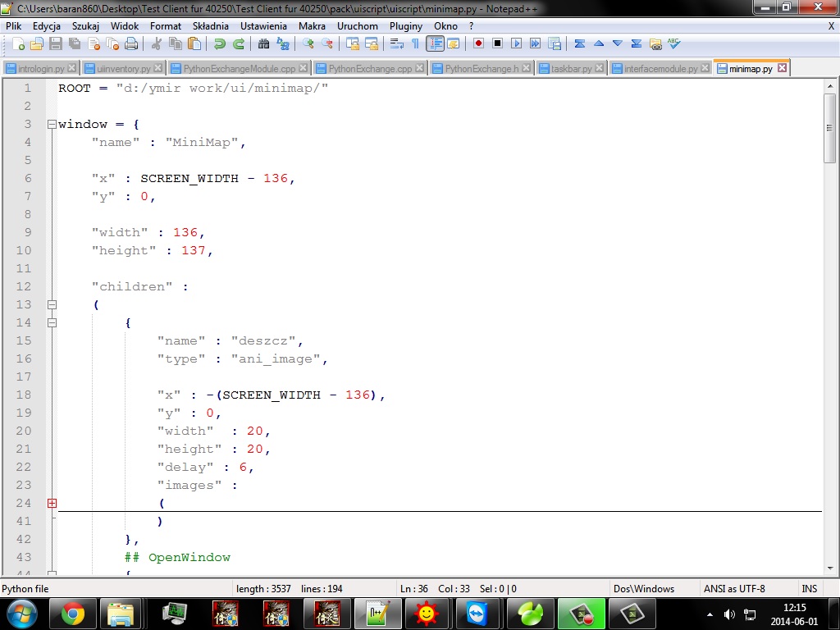
Task: Open the Składnia menu
Action: click(211, 25)
